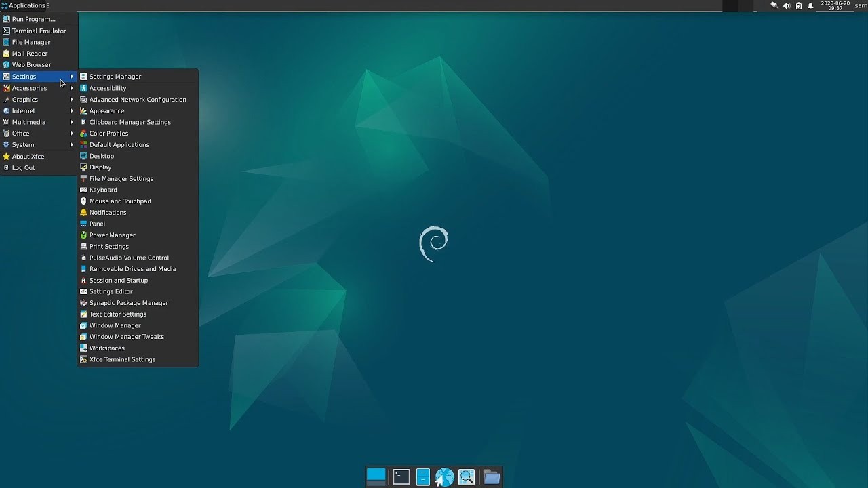This screenshot has height=488, width=868.
Task: Open Window Manager Tweaks
Action: click(x=138, y=337)
